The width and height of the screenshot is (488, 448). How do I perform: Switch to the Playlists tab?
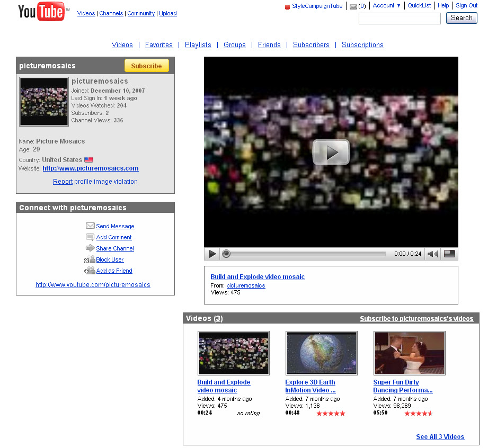pos(198,45)
